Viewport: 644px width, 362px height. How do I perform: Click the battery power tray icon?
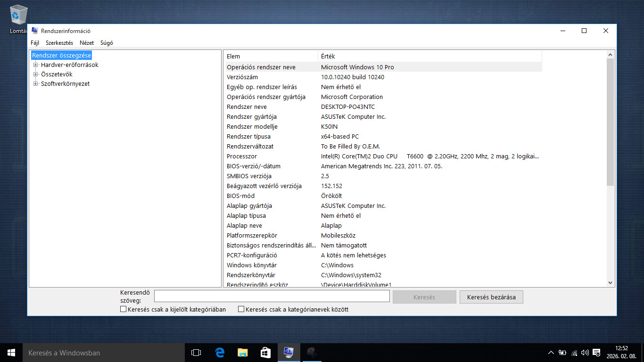562,353
